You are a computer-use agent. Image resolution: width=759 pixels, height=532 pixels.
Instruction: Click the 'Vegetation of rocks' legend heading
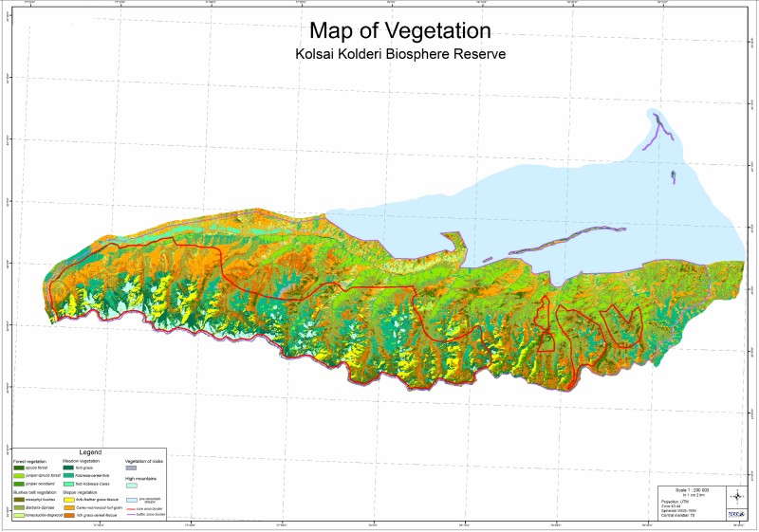[x=144, y=461]
